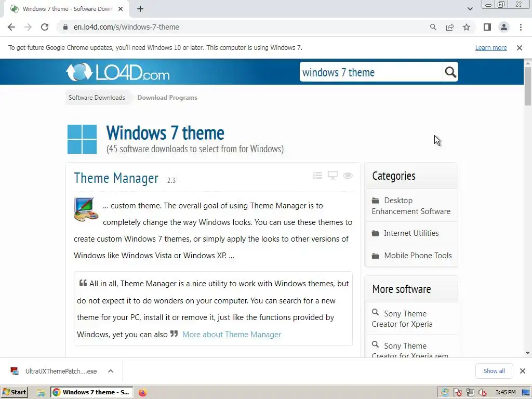The width and height of the screenshot is (532, 399).
Task: Click the monitor screenshot icon by Theme Manager
Action: [332, 176]
